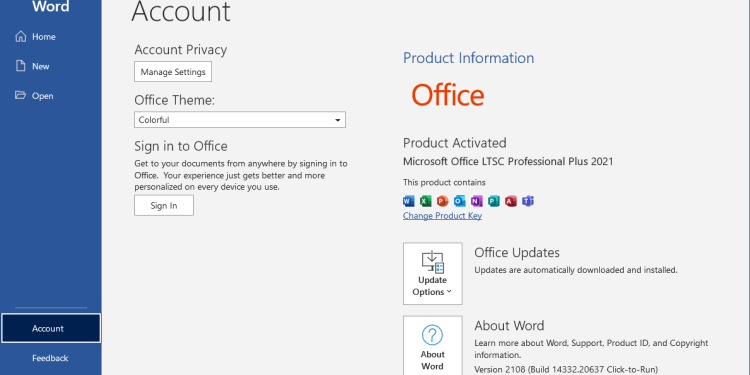
Task: Click the Sign In button
Action: tap(164, 206)
